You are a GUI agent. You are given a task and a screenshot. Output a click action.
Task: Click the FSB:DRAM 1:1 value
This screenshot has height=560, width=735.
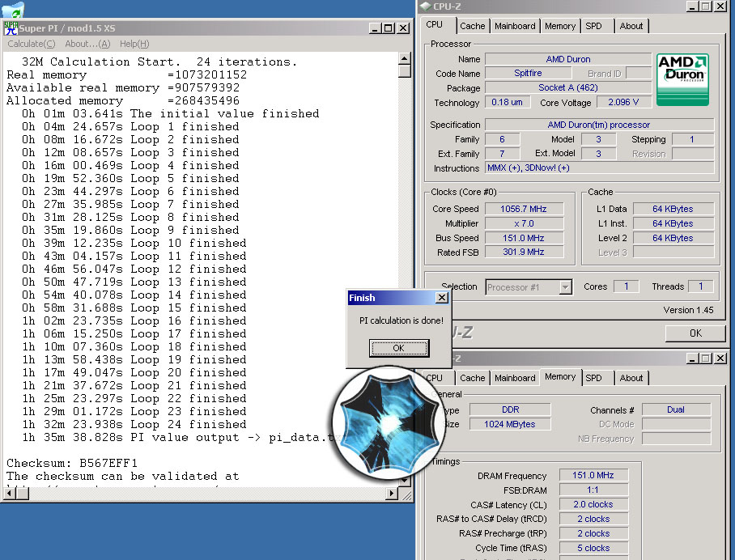click(x=593, y=490)
